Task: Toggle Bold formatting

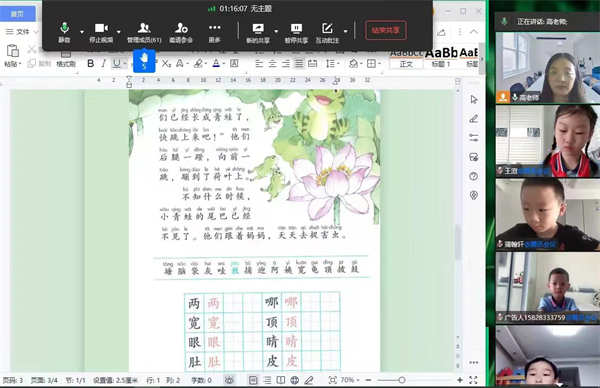Action: [x=90, y=64]
